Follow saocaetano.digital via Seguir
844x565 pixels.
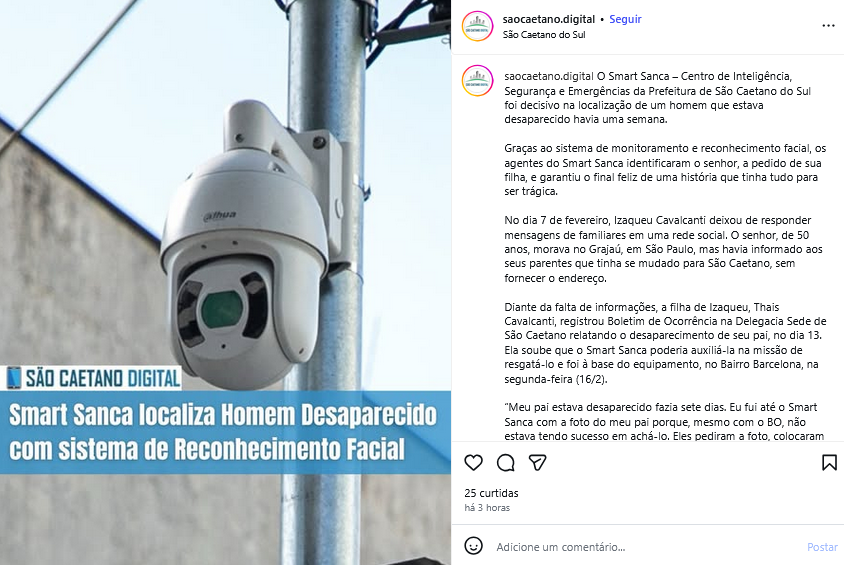[625, 19]
